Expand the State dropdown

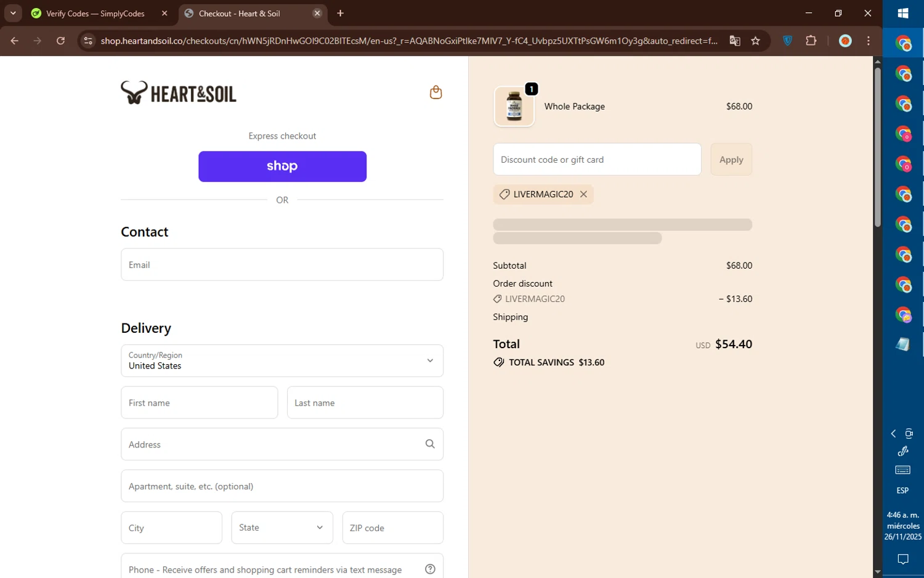[x=282, y=527]
